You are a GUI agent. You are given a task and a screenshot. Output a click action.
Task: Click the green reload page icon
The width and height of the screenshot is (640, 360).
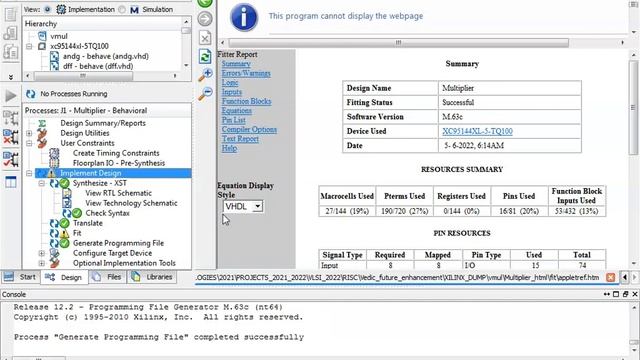tap(205, 56)
